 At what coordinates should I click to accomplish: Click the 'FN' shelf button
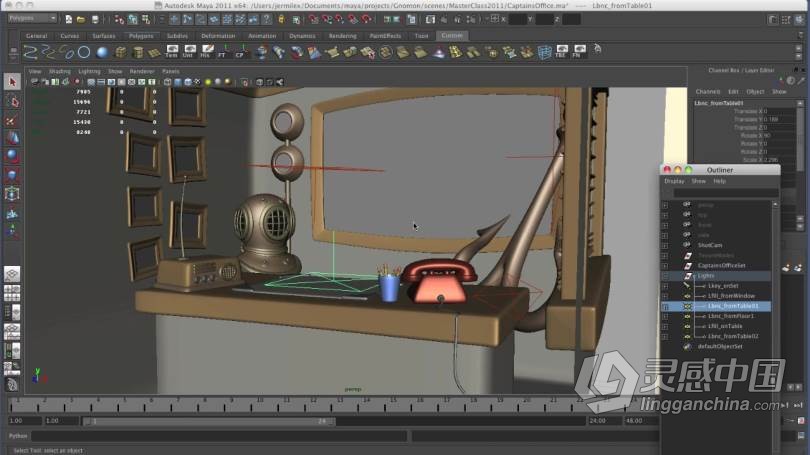pyautogui.click(x=579, y=51)
